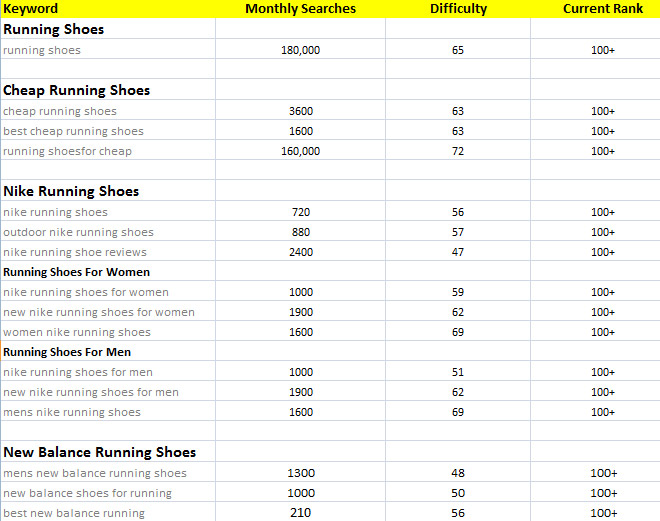Select the Nike Running Shoes heading cell
The height and width of the screenshot is (521, 660).
[x=71, y=191]
